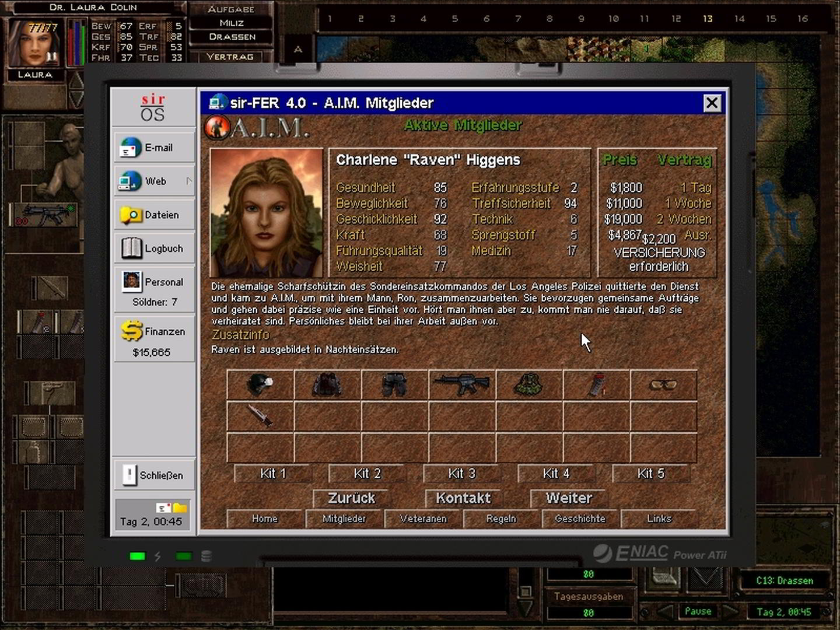840x630 pixels.
Task: Click the sunglasses item in gear grid
Action: click(663, 385)
